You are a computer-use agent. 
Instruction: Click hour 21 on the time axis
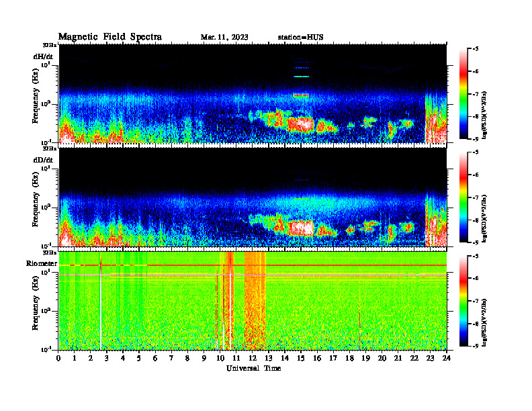[x=398, y=359]
